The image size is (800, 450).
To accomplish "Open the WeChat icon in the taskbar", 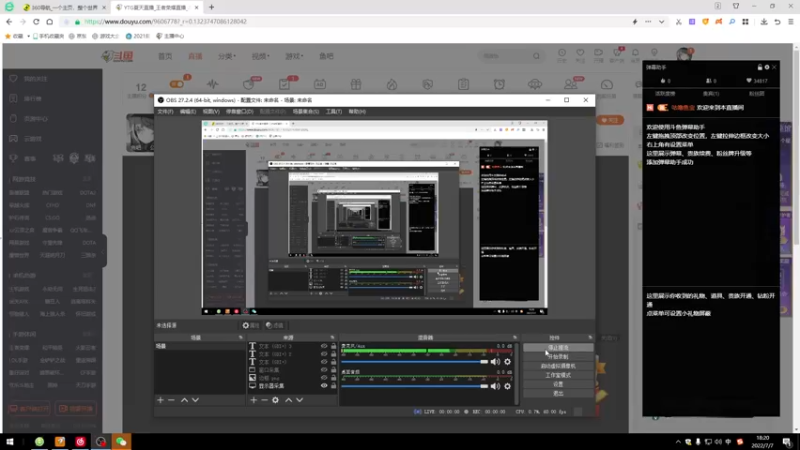I will (x=121, y=441).
